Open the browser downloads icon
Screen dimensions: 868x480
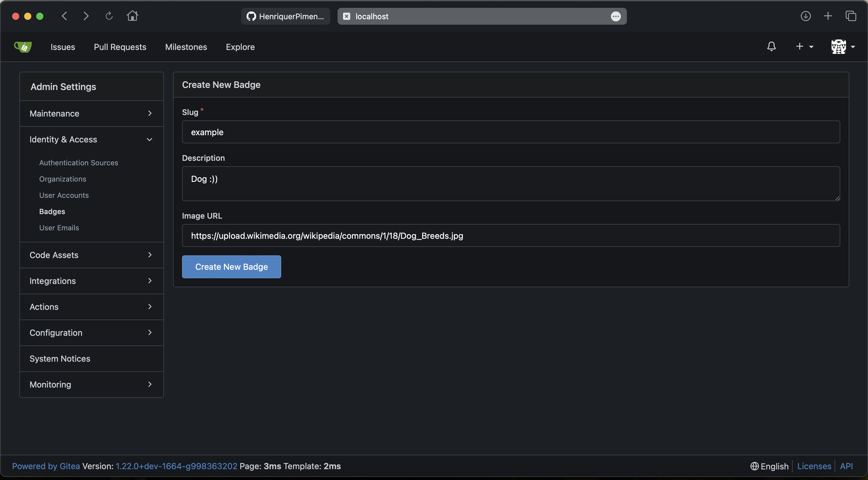[805, 16]
